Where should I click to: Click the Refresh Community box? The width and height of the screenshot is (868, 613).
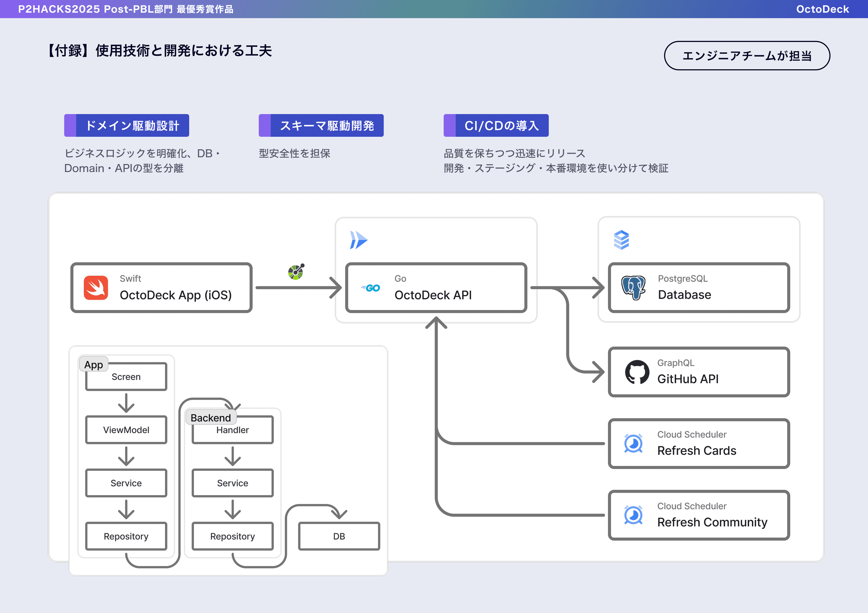pos(699,515)
